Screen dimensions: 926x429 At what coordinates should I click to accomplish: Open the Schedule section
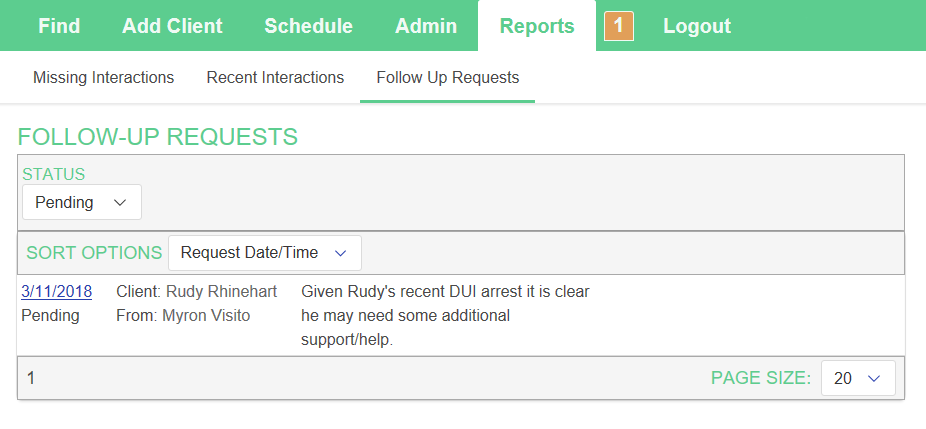[308, 26]
